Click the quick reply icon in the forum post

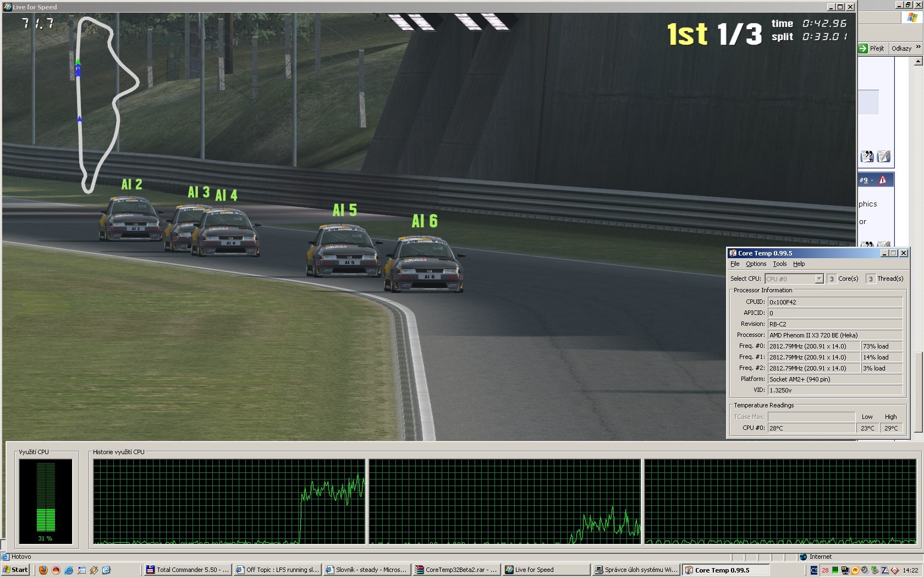click(884, 157)
